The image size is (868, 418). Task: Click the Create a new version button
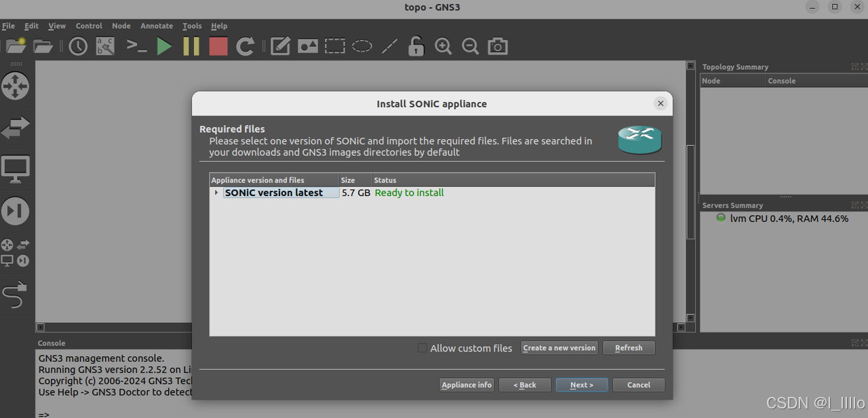(x=559, y=348)
